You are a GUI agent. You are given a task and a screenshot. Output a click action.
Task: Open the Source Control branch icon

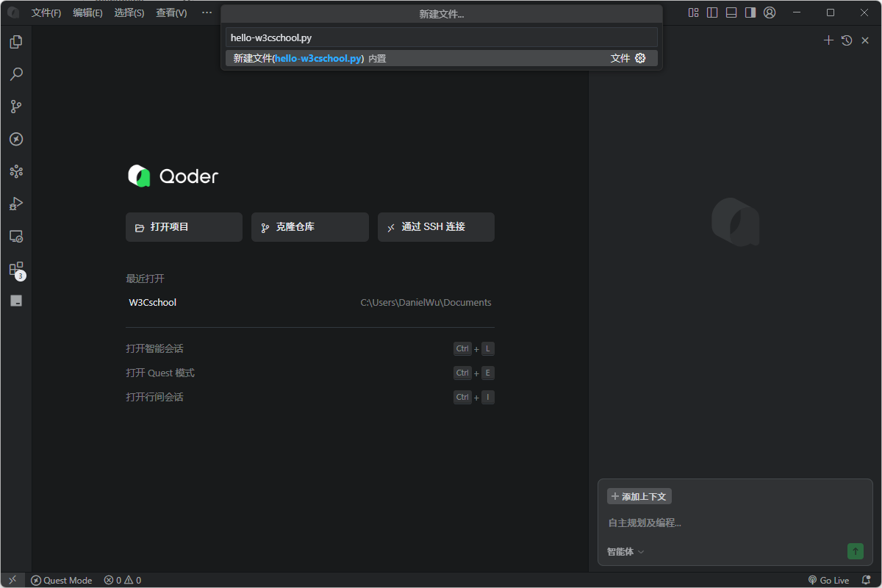coord(16,107)
